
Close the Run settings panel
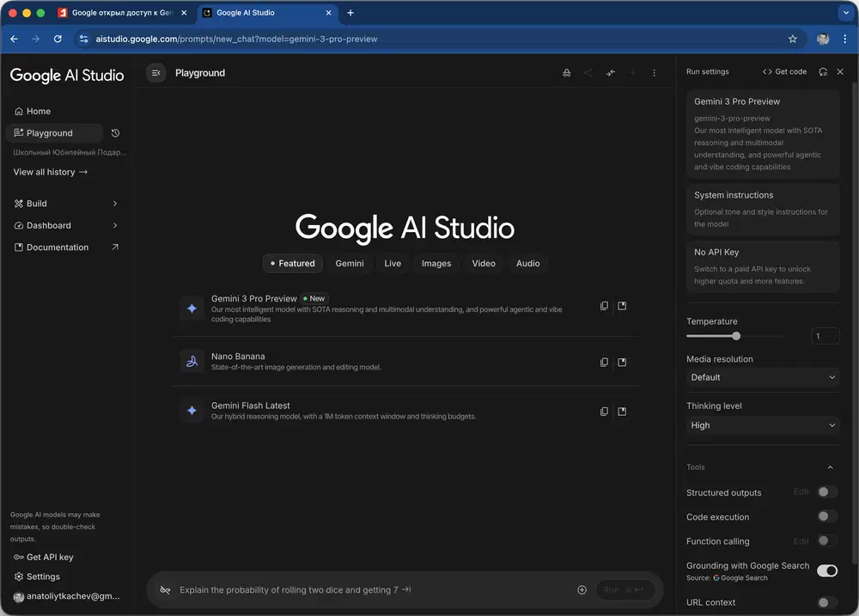840,72
